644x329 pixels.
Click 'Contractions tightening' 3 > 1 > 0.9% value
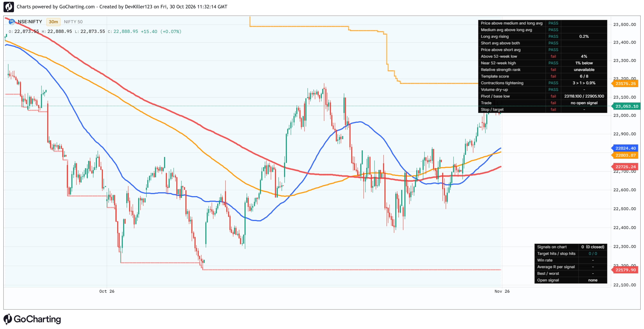click(x=584, y=83)
